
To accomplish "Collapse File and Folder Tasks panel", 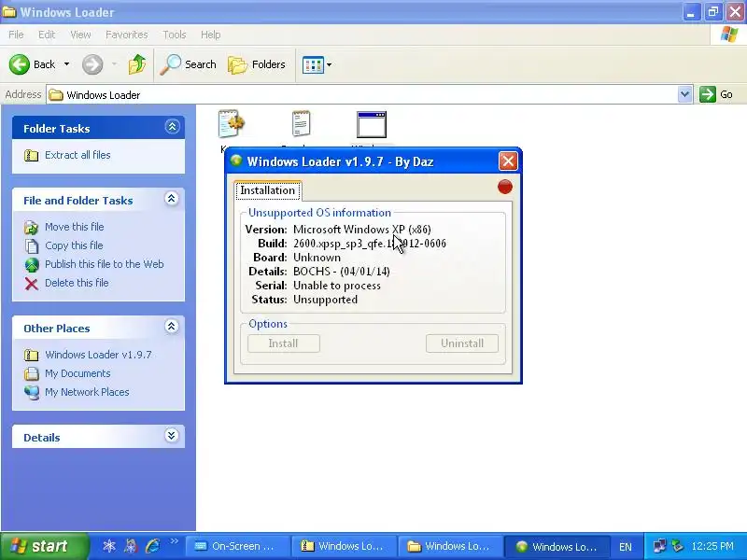I will (x=172, y=199).
